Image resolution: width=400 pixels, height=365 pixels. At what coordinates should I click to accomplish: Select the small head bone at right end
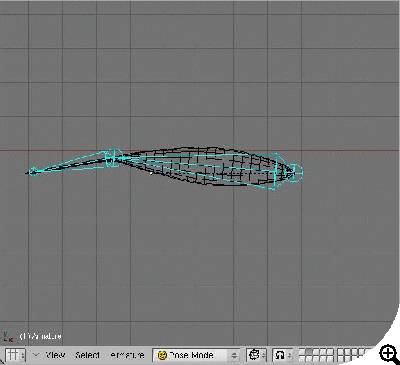[x=297, y=172]
